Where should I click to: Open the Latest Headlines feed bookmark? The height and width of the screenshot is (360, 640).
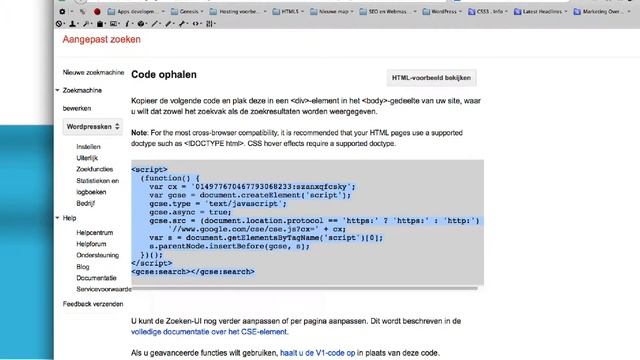point(540,11)
